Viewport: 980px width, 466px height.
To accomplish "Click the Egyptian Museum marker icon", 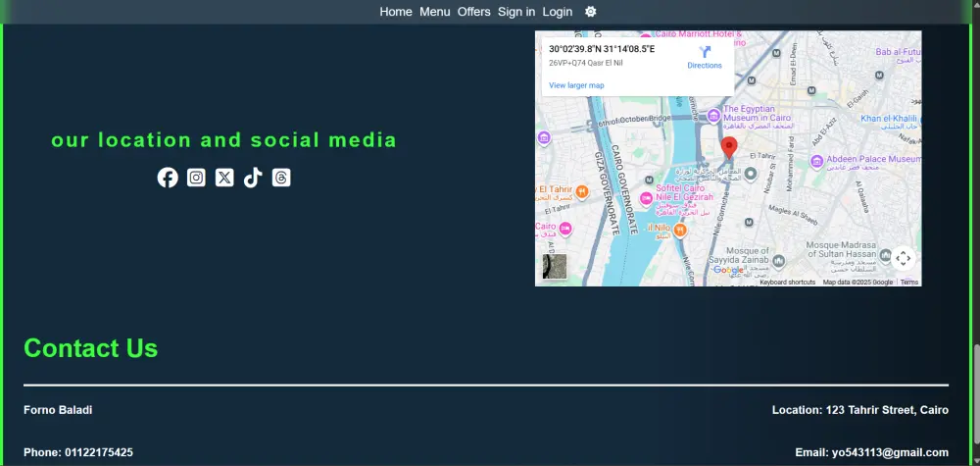I will 713,114.
